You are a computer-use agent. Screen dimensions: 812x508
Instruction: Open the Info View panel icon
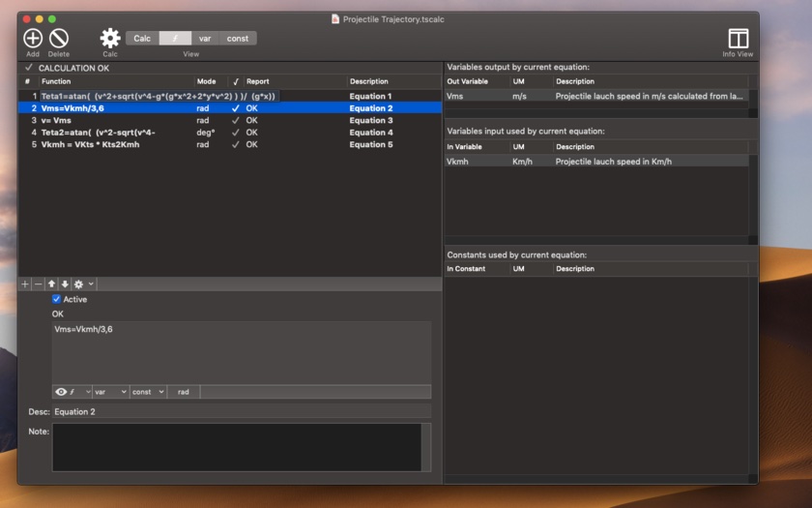pyautogui.click(x=738, y=38)
